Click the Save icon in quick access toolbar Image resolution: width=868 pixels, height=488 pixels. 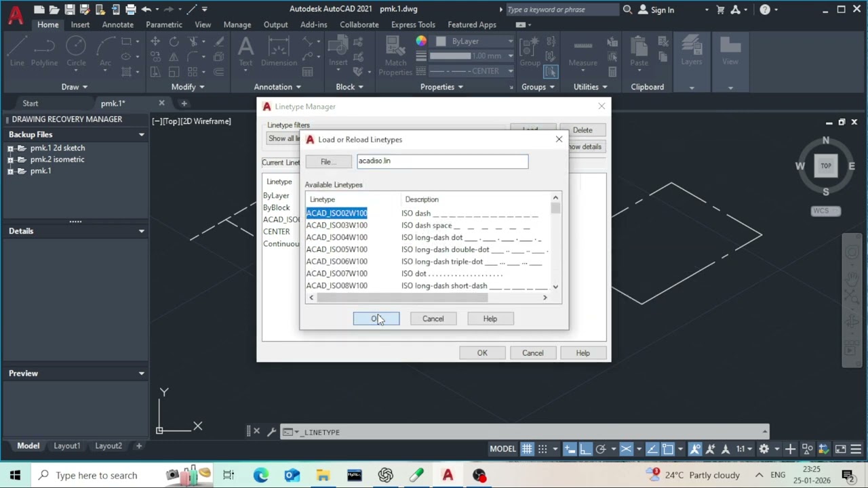coord(70,9)
